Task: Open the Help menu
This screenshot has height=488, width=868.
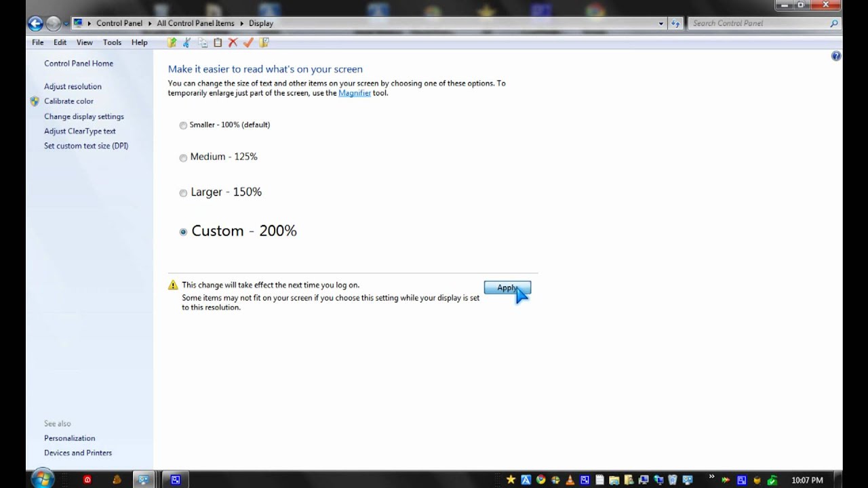Action: click(x=139, y=42)
